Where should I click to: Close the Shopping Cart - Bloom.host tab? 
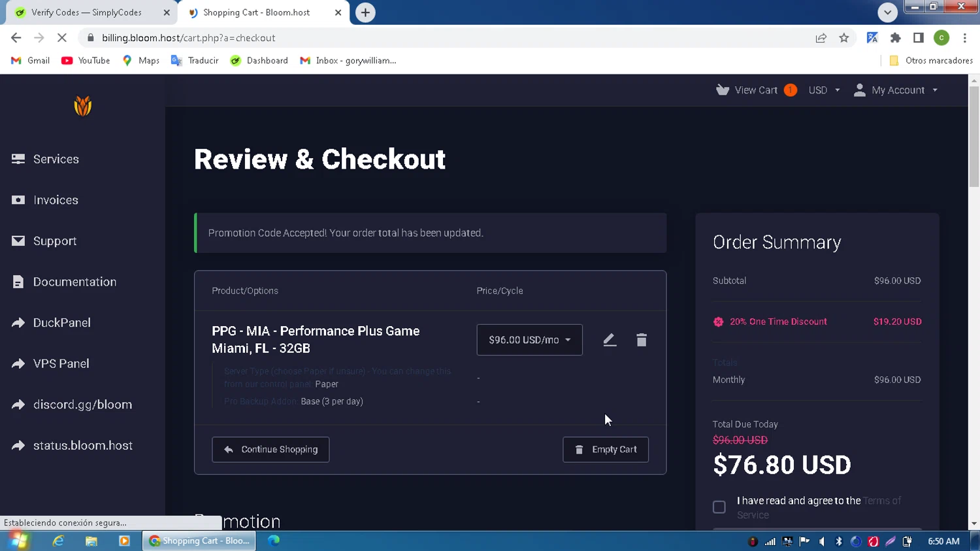pyautogui.click(x=338, y=12)
